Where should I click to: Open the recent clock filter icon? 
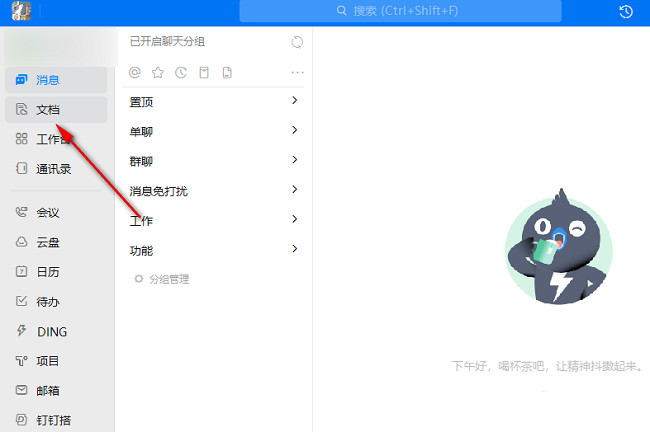[x=181, y=73]
